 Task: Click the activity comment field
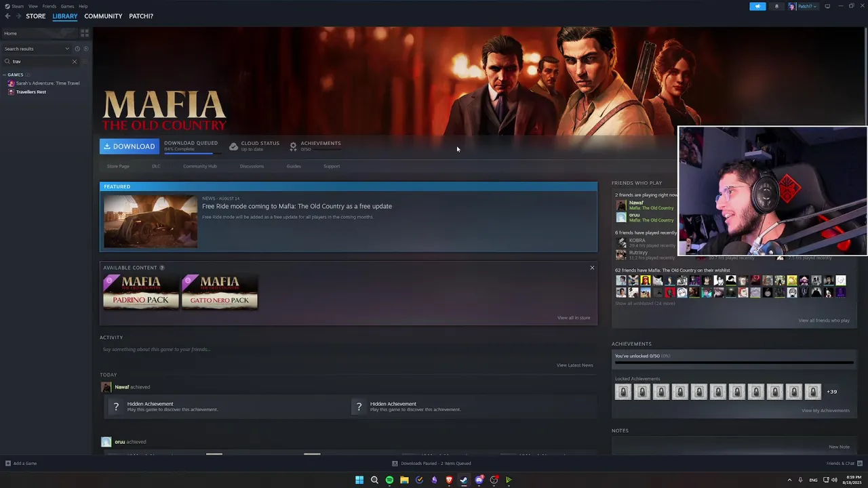(349, 350)
